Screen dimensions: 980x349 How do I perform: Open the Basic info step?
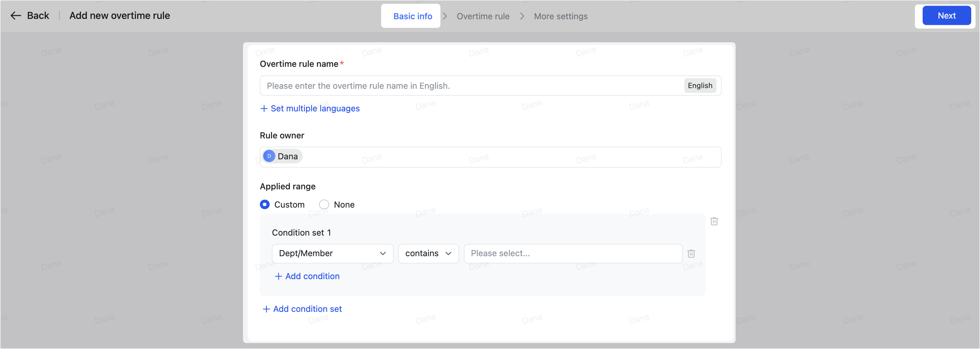pyautogui.click(x=412, y=16)
